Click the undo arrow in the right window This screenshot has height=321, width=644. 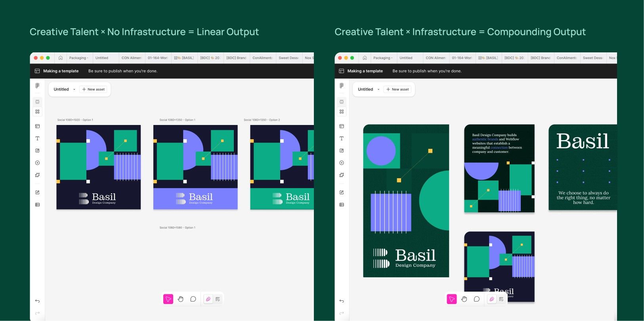coord(342,301)
